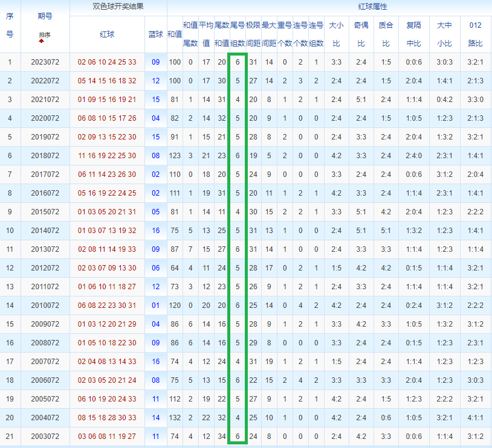Viewport: 492px width, 448px height.
Task: Click the 和值 column header
Action: pyautogui.click(x=175, y=34)
